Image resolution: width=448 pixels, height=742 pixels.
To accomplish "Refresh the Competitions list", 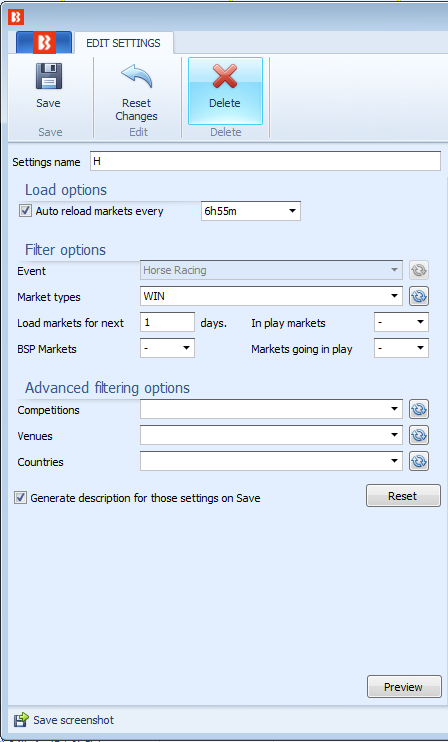I will pyautogui.click(x=419, y=409).
